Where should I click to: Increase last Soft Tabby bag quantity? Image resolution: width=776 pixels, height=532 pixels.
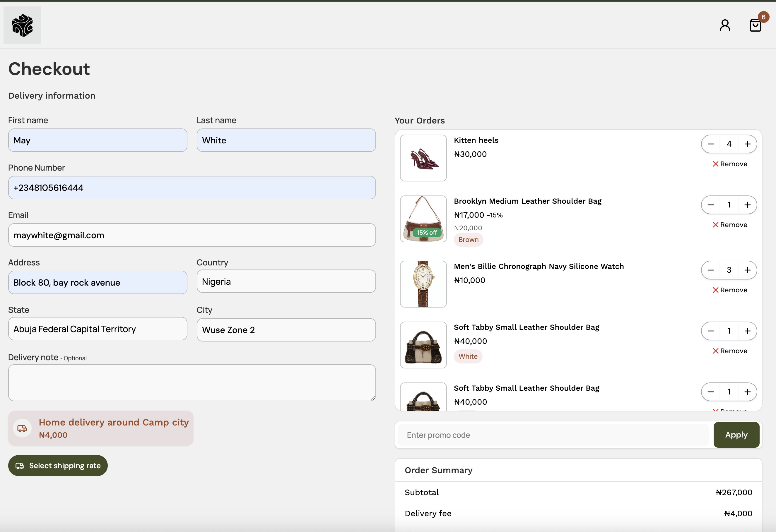point(747,392)
